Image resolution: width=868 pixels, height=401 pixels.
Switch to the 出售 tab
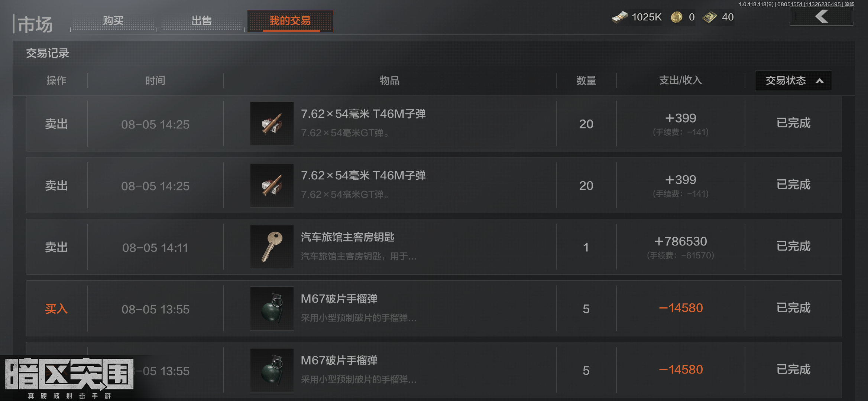coord(202,21)
